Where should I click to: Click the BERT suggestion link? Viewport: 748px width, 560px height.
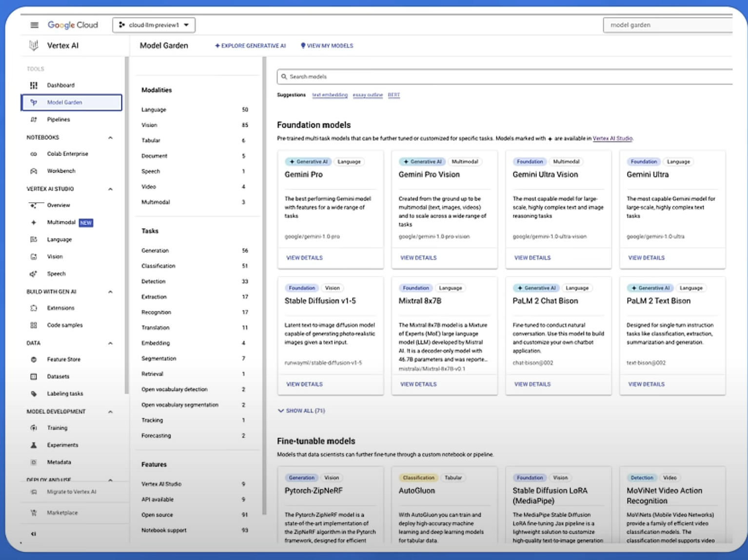click(x=394, y=95)
